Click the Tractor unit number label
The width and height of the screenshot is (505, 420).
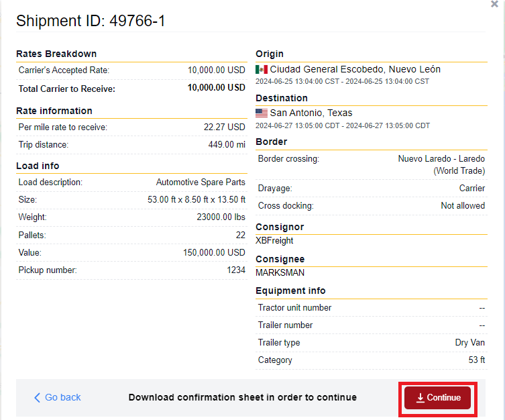tap(294, 307)
